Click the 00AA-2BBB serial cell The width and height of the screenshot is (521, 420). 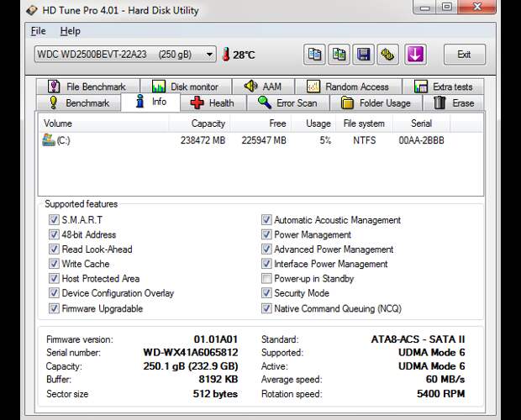421,140
